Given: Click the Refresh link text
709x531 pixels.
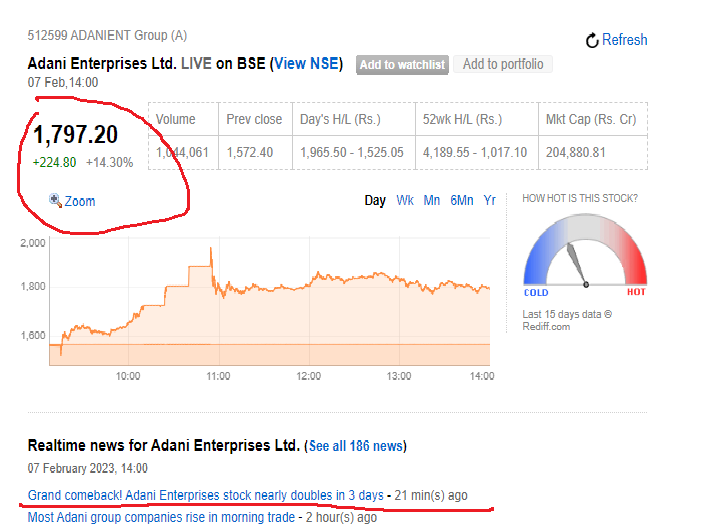Looking at the screenshot, I should coord(624,40).
